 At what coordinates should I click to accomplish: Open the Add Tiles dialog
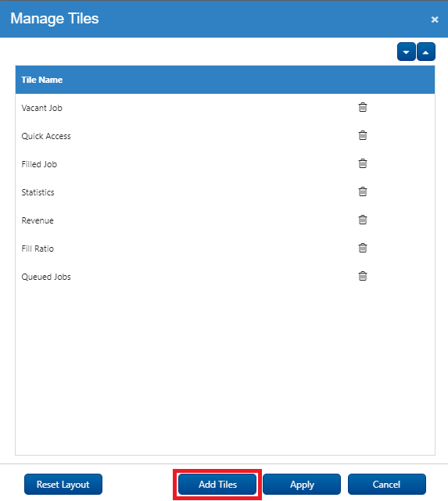217,485
